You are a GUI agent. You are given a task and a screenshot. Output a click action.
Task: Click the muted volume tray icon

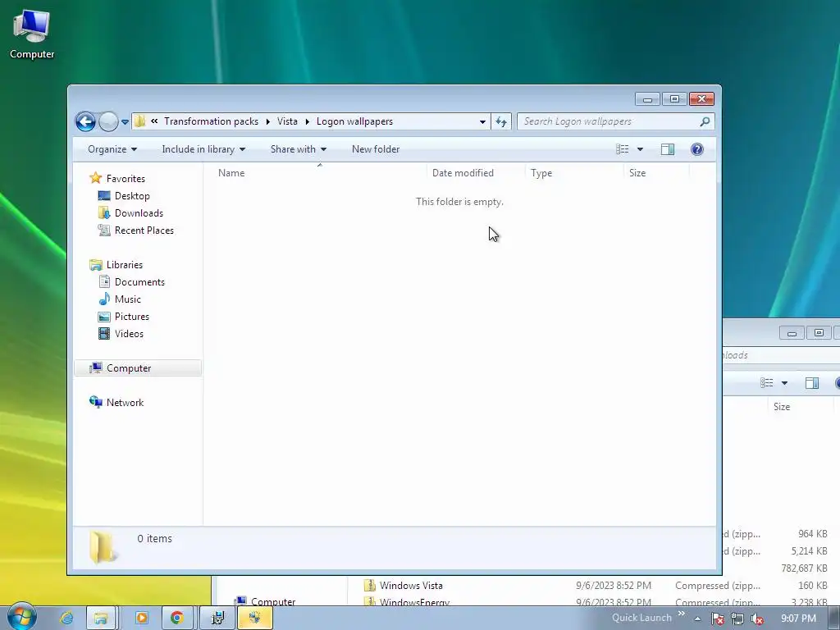757,619
